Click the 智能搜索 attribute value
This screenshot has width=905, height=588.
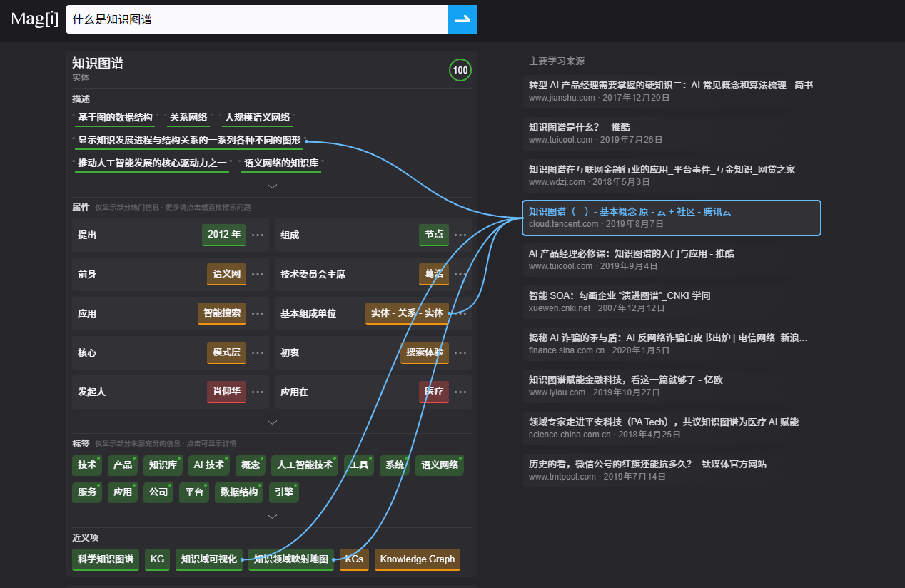coord(222,313)
